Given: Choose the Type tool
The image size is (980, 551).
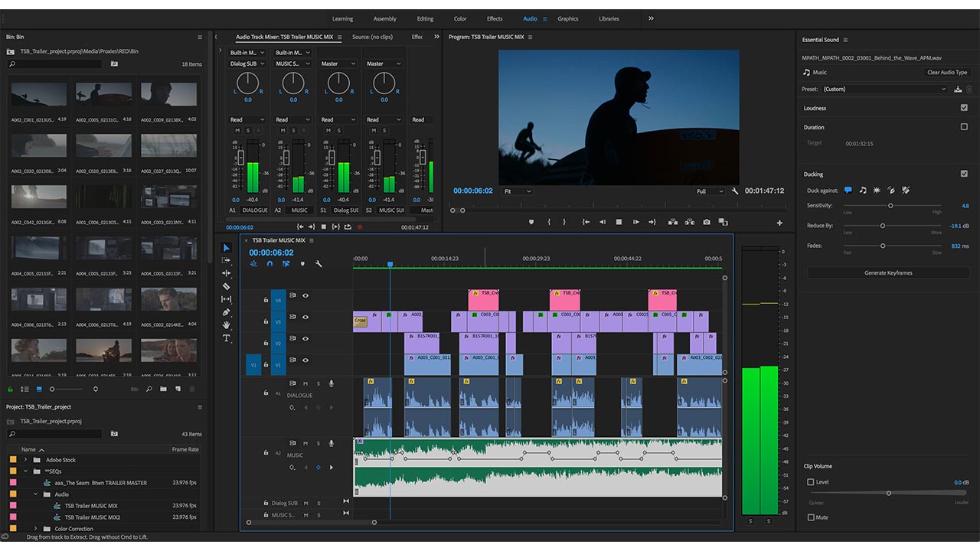Looking at the screenshot, I should pyautogui.click(x=227, y=338).
